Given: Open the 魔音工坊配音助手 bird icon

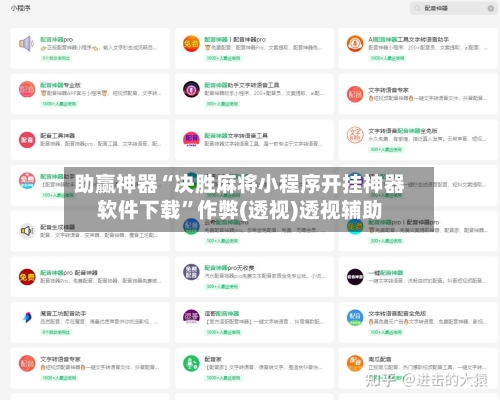Looking at the screenshot, I should [x=27, y=318].
